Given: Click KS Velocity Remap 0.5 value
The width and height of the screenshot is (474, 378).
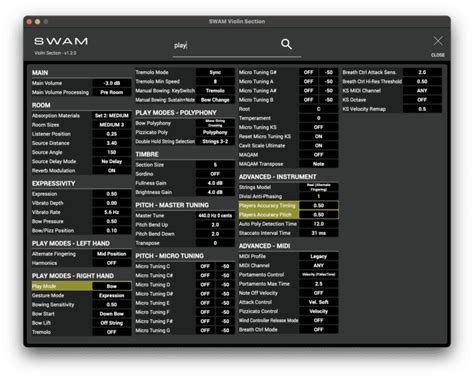Looking at the screenshot, I should tap(422, 109).
